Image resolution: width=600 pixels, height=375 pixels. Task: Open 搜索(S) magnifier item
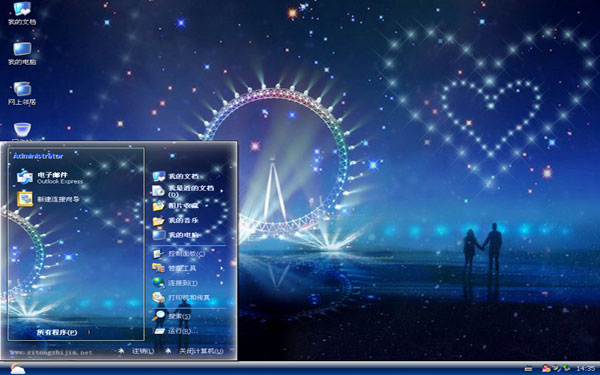point(171,316)
